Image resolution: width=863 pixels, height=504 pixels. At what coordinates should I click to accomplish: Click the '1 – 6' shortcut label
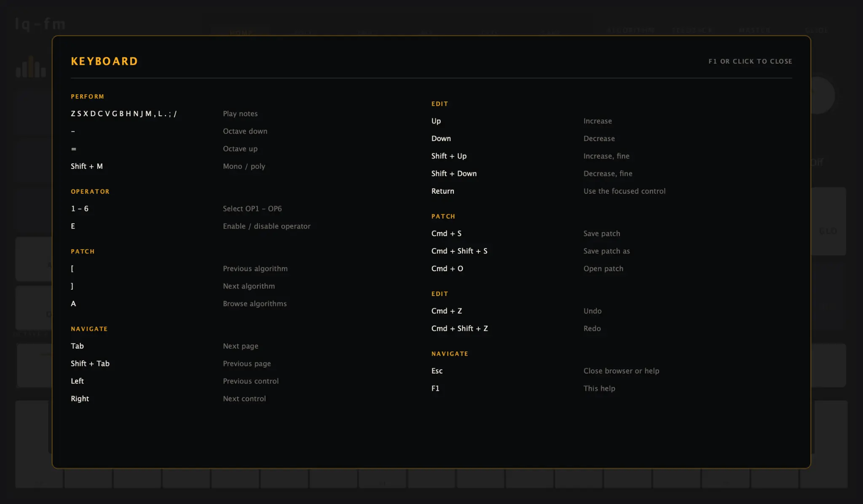(80, 209)
